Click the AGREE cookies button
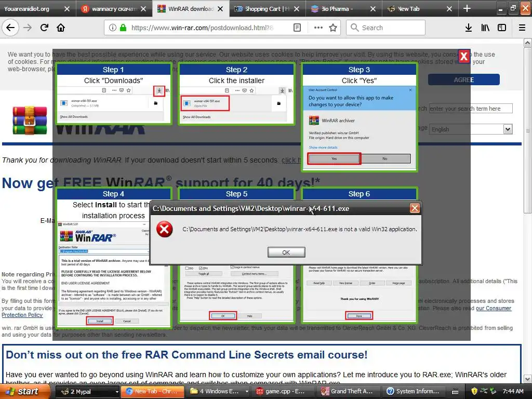 pos(463,79)
